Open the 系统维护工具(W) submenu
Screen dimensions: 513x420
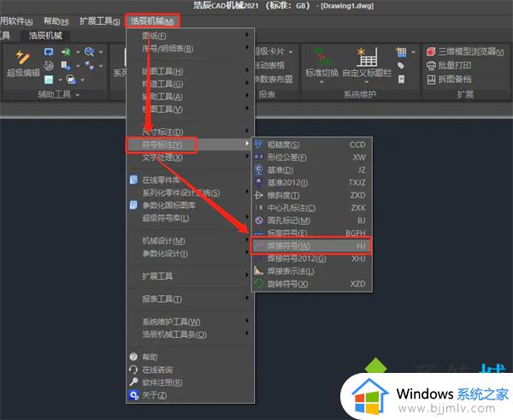pyautogui.click(x=190, y=322)
